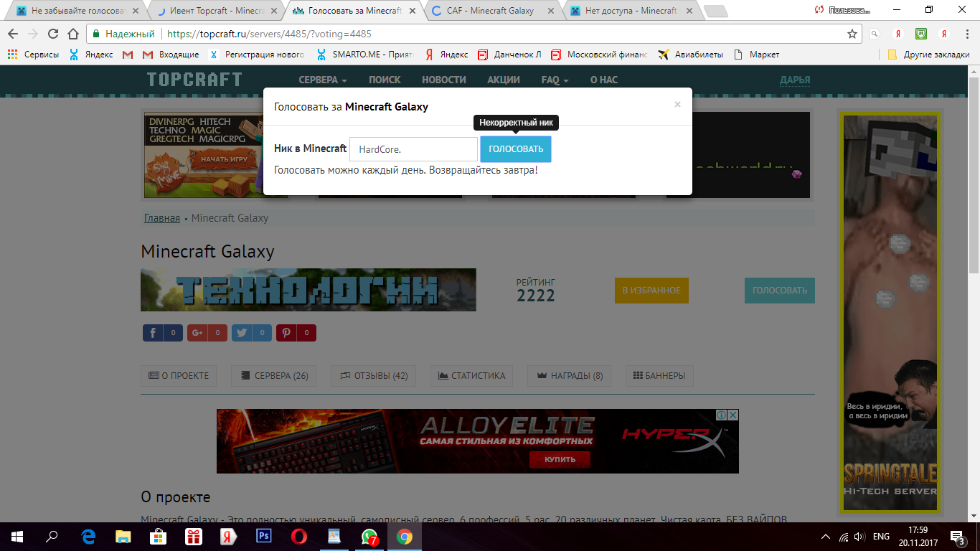Show hidden system tray icons chevron
980x551 pixels.
click(826, 537)
